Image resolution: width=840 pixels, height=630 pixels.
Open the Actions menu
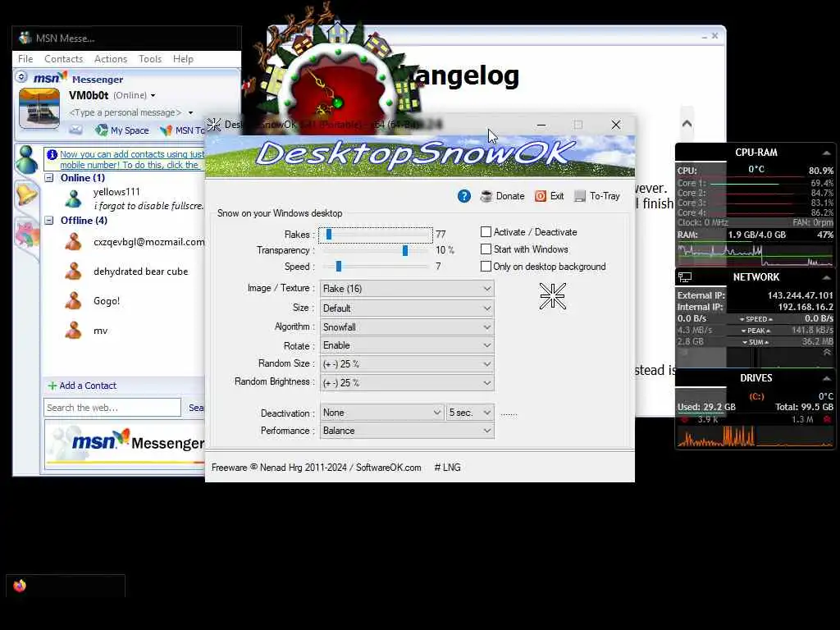click(111, 59)
